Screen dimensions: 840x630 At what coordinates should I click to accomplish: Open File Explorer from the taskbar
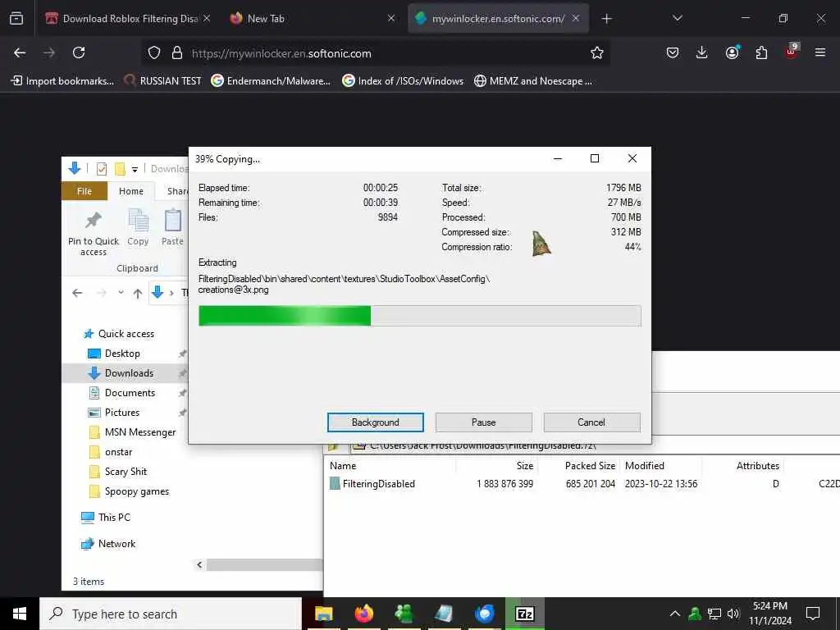(323, 614)
